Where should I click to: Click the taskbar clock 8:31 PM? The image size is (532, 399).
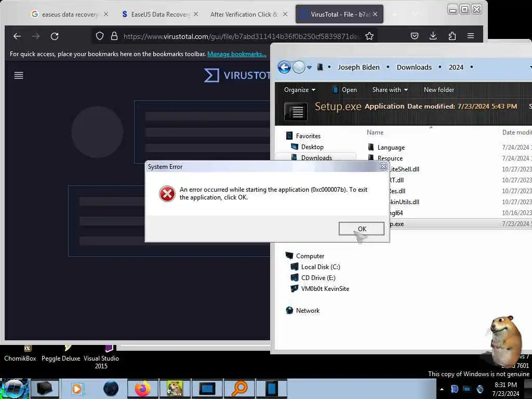[x=506, y=385]
